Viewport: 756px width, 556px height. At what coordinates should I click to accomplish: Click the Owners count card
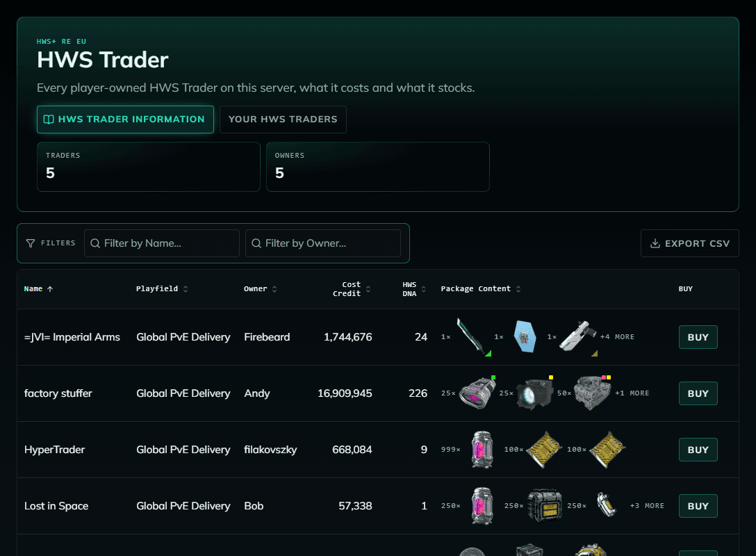click(x=378, y=167)
